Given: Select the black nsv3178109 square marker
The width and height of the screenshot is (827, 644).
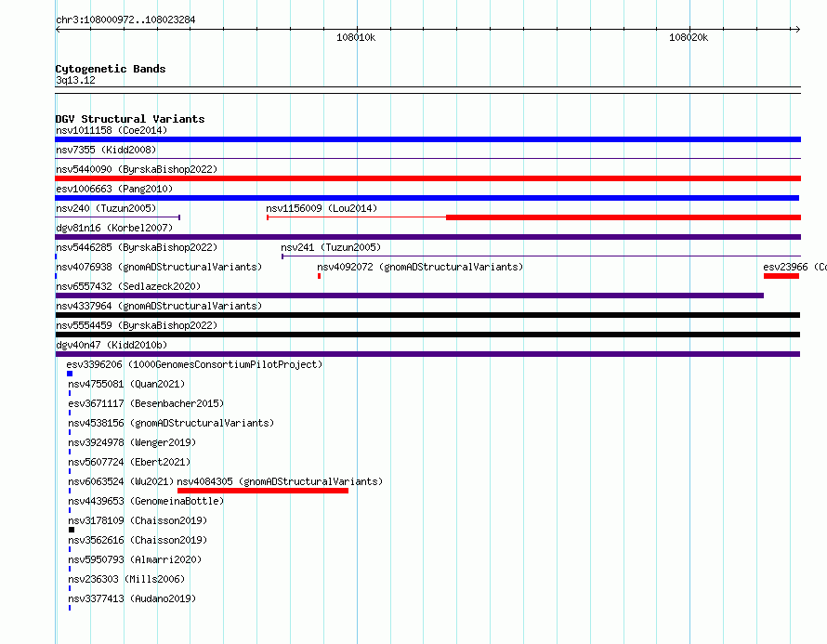Looking at the screenshot, I should (72, 530).
